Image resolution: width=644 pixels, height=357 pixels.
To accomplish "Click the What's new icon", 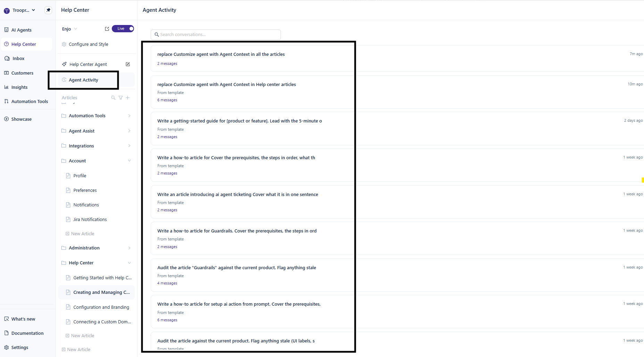I will [x=7, y=319].
